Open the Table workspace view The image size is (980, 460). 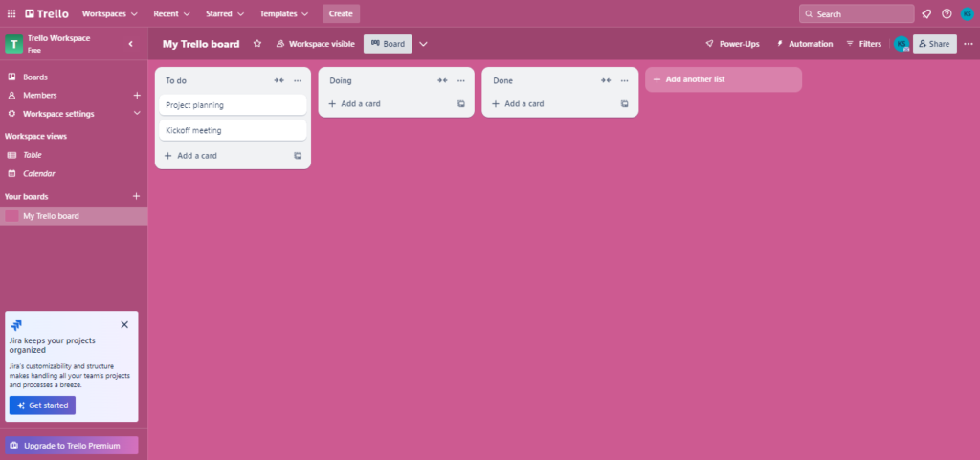pyautogui.click(x=33, y=155)
